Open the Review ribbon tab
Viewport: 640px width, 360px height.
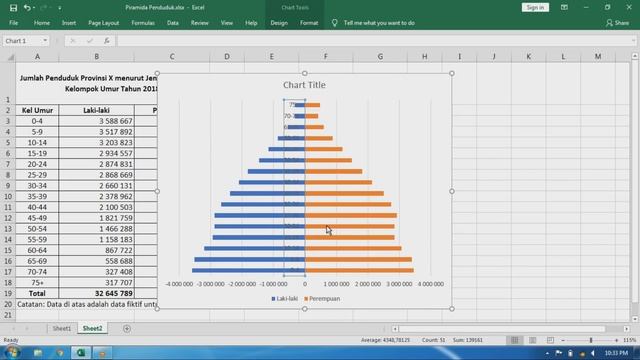pos(200,23)
